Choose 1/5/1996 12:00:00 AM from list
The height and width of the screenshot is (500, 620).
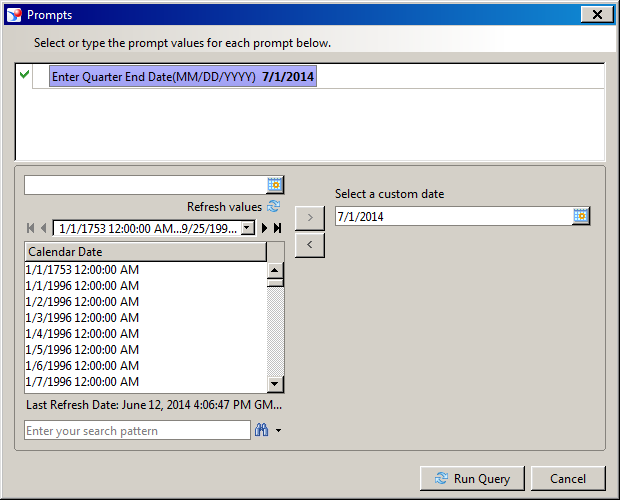click(x=82, y=349)
